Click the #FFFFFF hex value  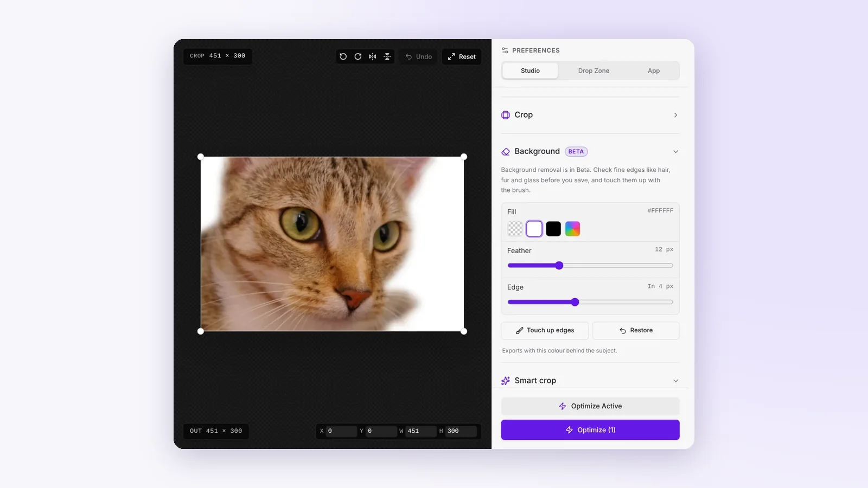[x=660, y=210]
